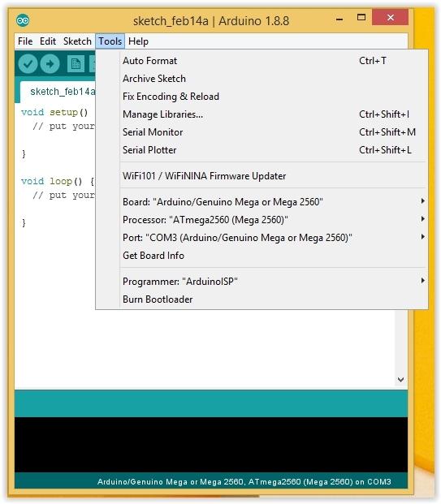
Task: Expand the Board submenu
Action: pyautogui.click(x=262, y=202)
